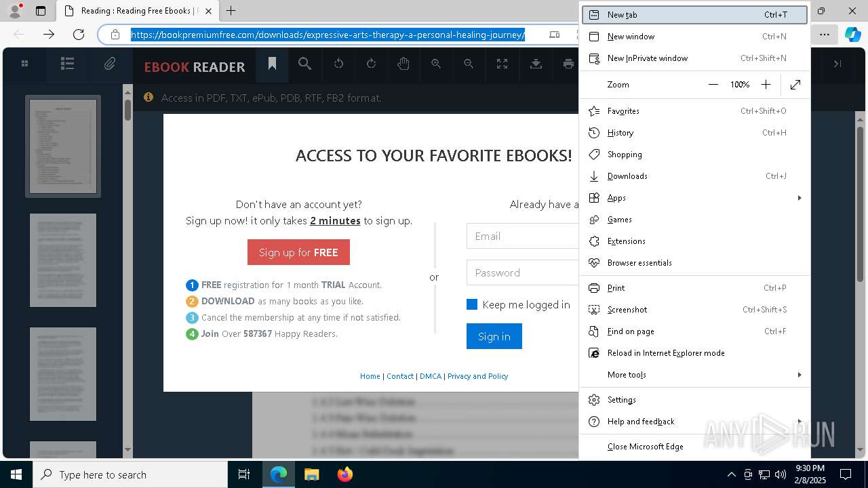
Task: Show the thumbnails grid view
Action: coord(24,64)
